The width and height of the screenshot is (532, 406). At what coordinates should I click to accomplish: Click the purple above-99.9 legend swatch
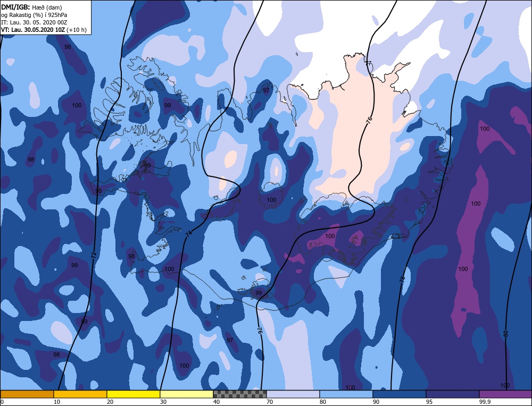tap(505, 394)
